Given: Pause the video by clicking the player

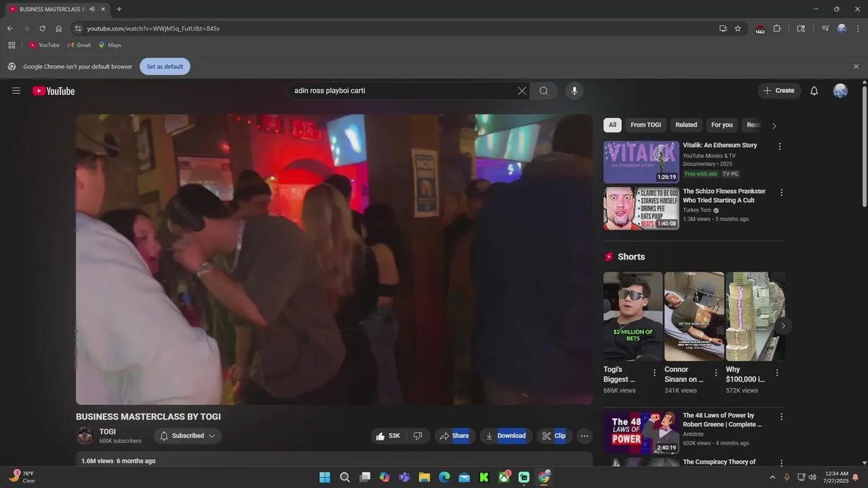Looking at the screenshot, I should (334, 260).
